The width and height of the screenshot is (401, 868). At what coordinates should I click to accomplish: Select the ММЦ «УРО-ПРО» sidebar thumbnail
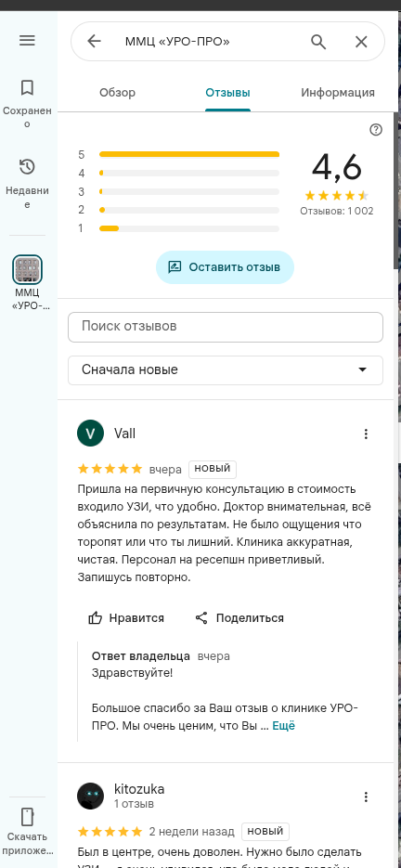point(28,269)
